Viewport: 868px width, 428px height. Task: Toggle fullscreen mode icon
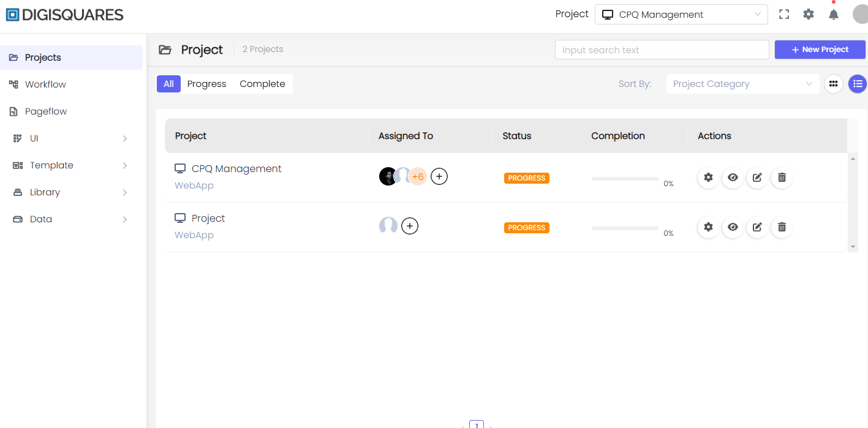tap(784, 14)
